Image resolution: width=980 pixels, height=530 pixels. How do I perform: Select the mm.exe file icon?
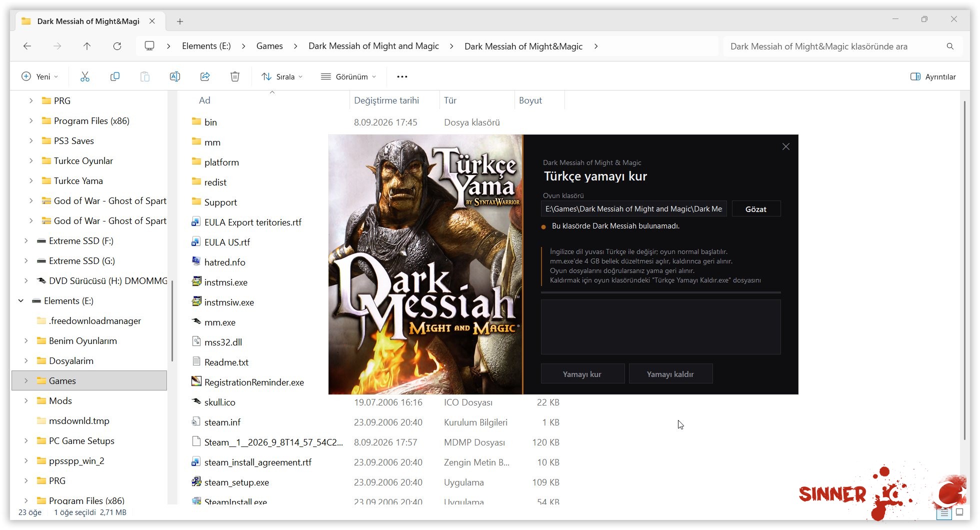(196, 322)
